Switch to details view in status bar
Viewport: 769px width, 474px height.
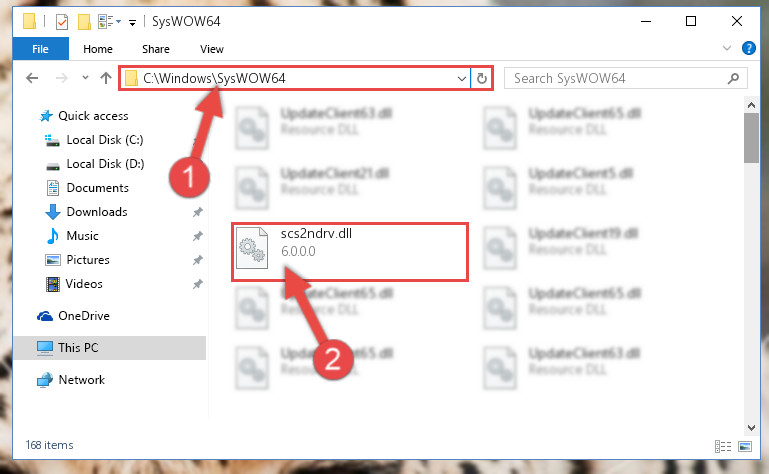click(x=723, y=446)
